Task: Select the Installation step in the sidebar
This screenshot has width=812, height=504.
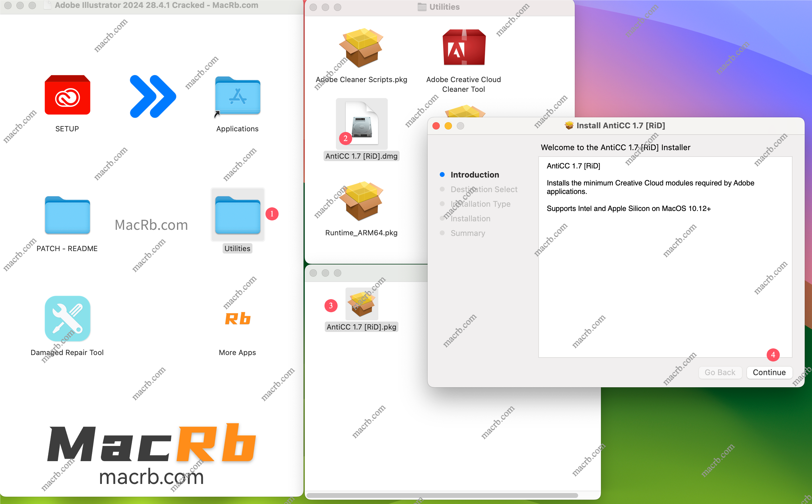Action: 470,219
